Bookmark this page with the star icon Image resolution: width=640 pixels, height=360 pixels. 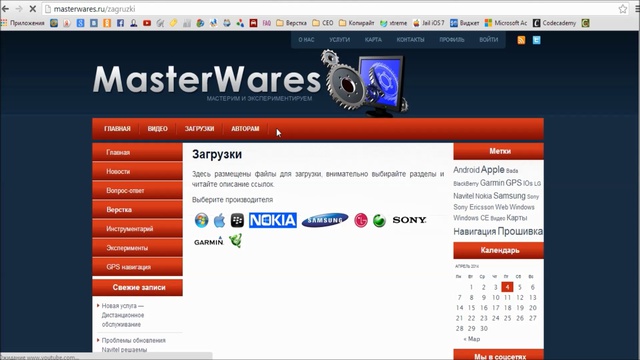622,9
